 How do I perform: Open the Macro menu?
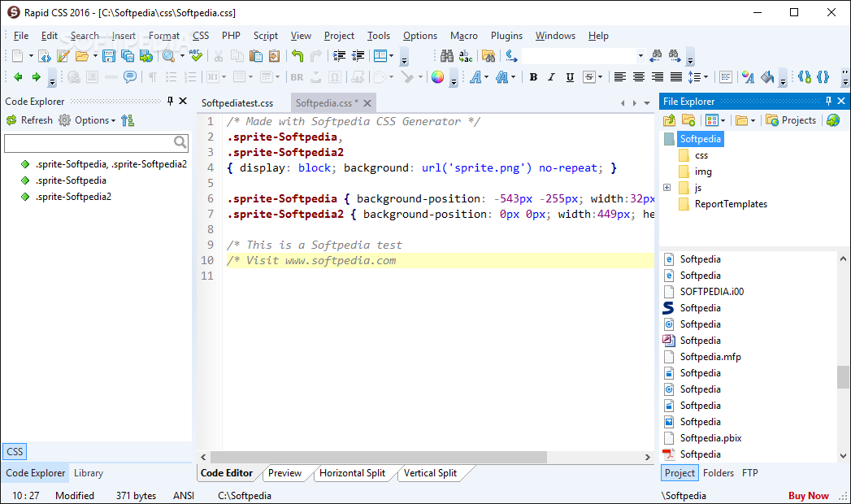[464, 36]
